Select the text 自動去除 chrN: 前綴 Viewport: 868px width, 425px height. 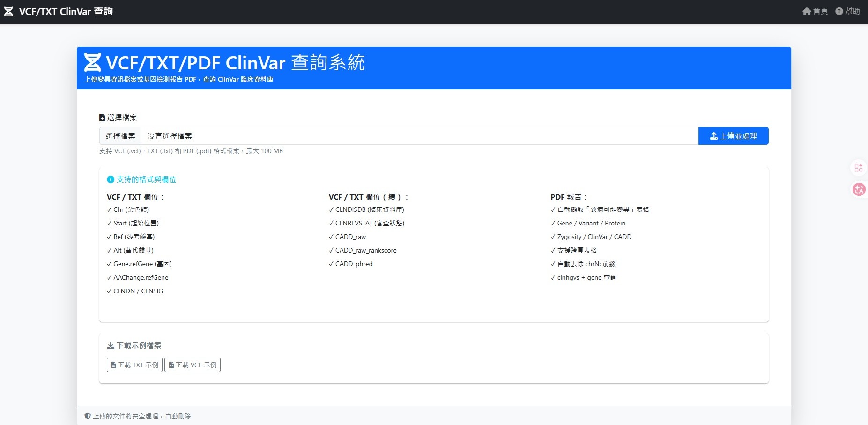(x=586, y=264)
